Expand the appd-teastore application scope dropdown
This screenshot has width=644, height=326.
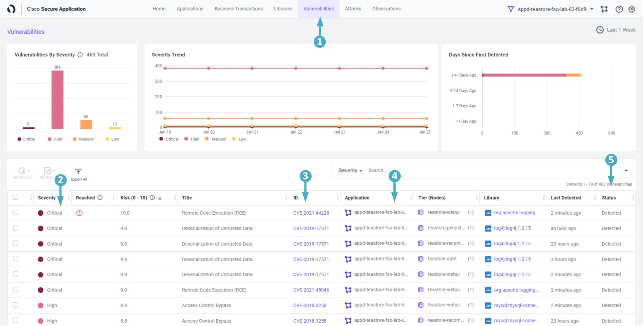click(x=592, y=9)
